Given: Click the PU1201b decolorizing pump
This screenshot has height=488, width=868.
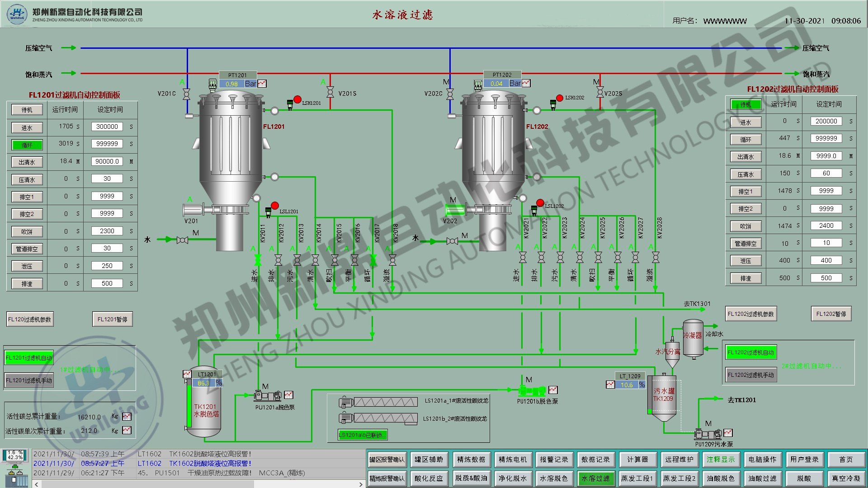Looking at the screenshot, I should [532, 390].
